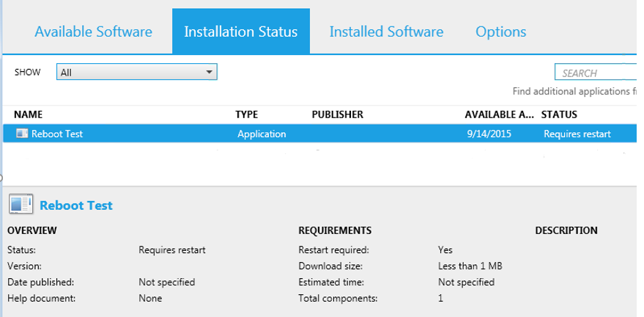
Task: Sort by the NAME column header
Action: pyautogui.click(x=28, y=114)
